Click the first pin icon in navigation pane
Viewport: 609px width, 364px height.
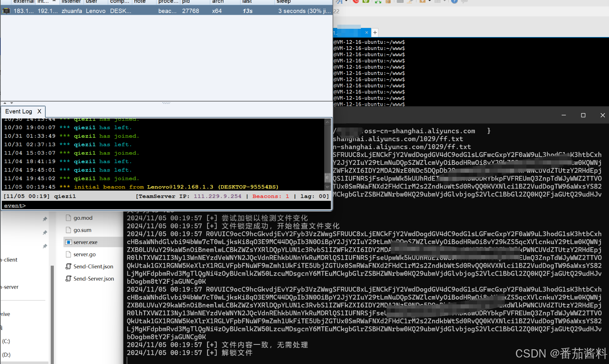pyautogui.click(x=45, y=219)
